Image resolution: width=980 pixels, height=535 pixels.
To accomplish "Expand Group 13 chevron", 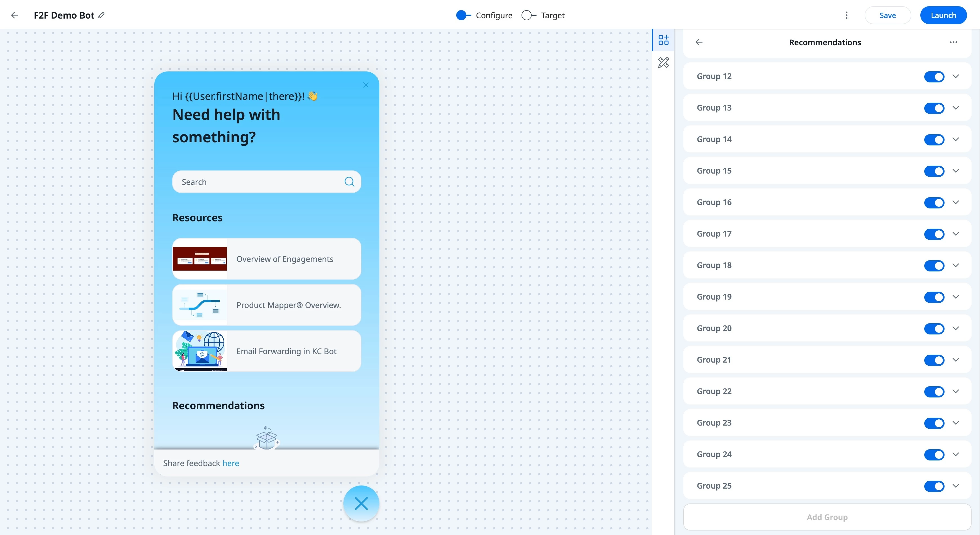I will pyautogui.click(x=956, y=108).
